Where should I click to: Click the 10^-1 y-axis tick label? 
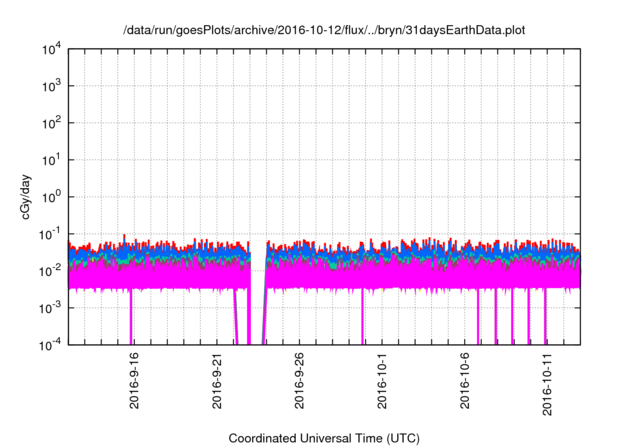point(48,233)
